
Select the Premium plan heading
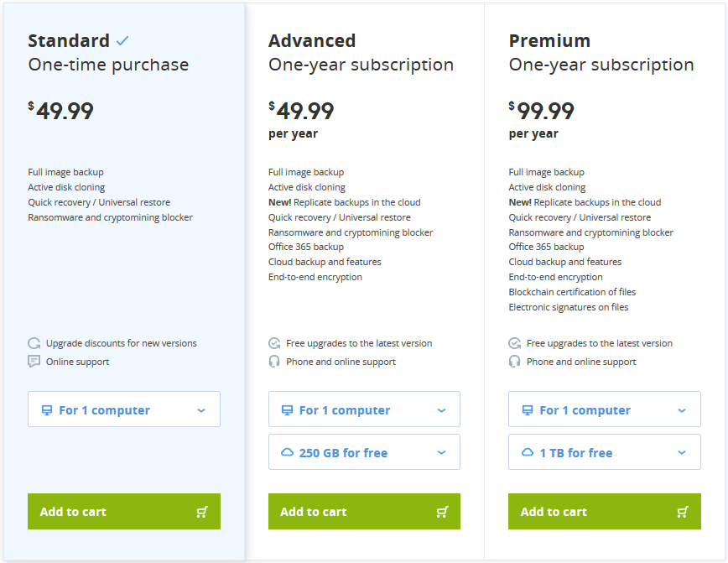[x=549, y=41]
